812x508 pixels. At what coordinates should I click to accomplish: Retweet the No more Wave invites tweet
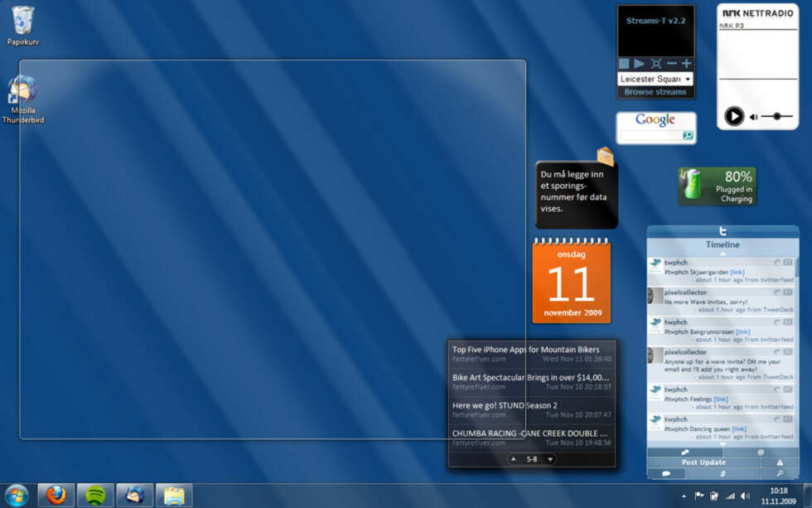[788, 292]
